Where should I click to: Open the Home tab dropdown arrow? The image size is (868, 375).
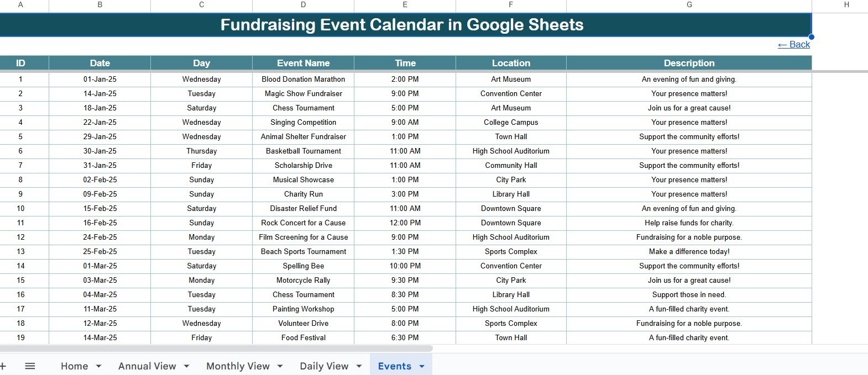point(99,366)
